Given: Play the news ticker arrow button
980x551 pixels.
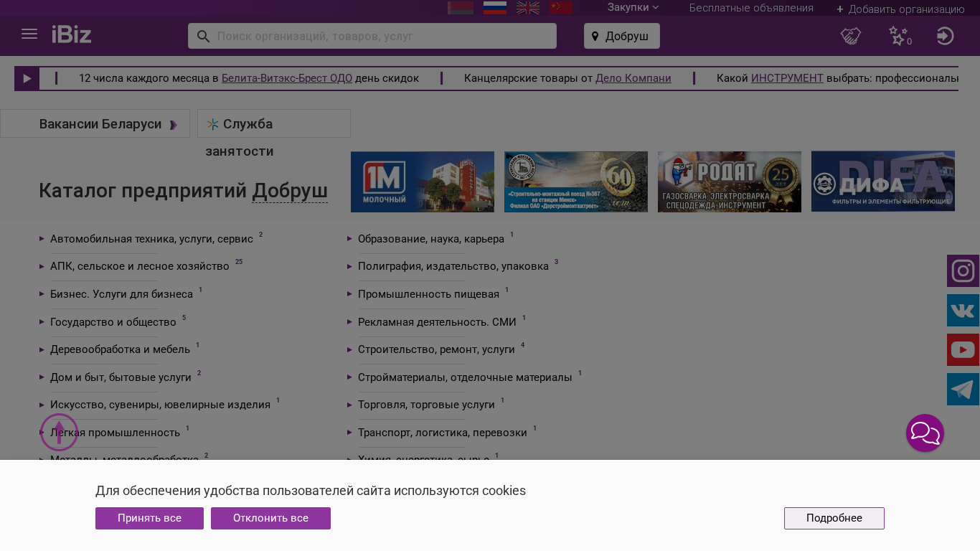Looking at the screenshot, I should [x=27, y=78].
